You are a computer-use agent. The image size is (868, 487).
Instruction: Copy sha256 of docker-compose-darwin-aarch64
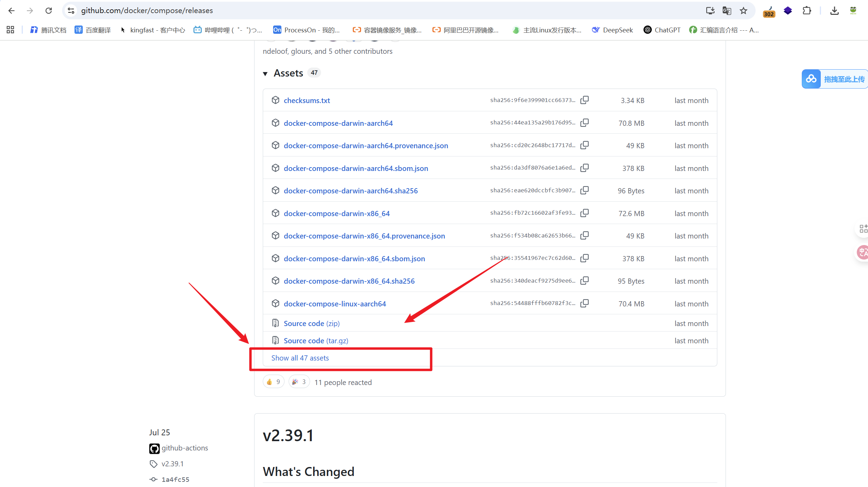click(585, 123)
